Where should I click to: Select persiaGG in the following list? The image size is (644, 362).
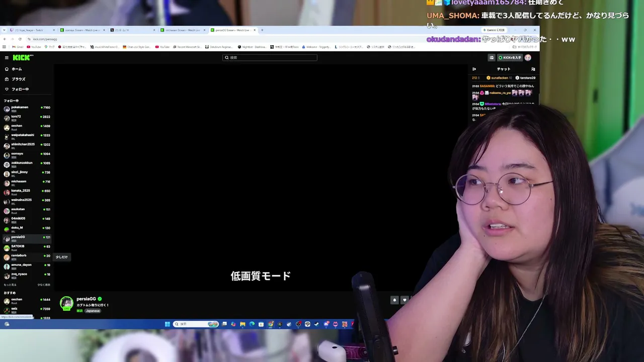click(27, 238)
